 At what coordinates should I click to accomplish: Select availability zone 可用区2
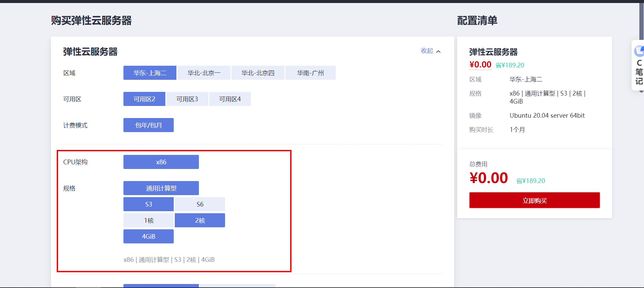144,99
